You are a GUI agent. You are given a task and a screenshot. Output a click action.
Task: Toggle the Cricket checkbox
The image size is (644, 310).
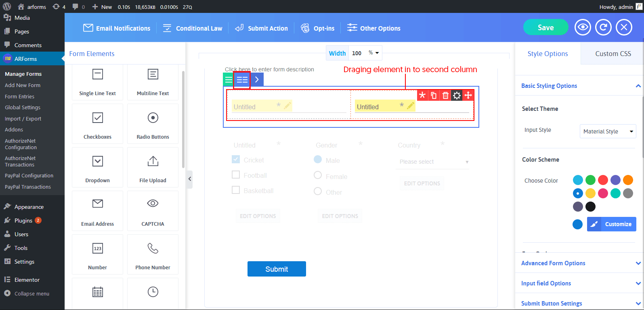coord(236,160)
